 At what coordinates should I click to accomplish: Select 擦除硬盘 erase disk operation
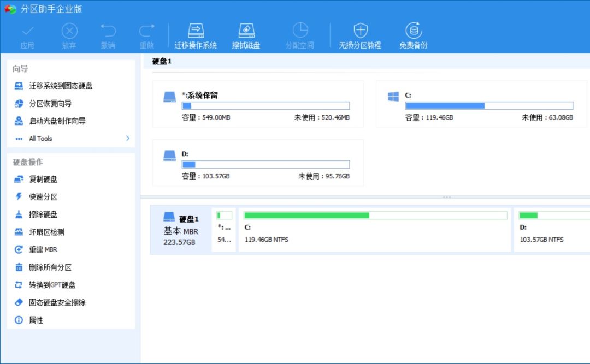click(36, 214)
